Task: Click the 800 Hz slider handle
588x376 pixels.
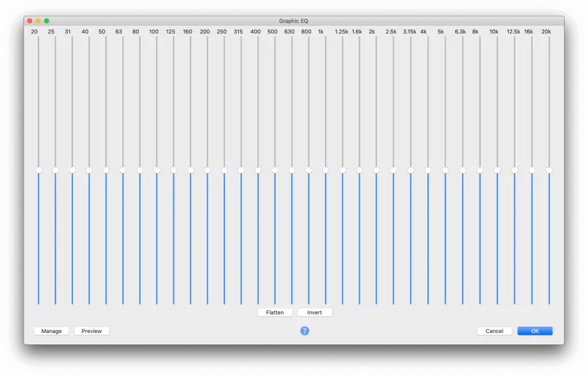Action: coord(308,171)
